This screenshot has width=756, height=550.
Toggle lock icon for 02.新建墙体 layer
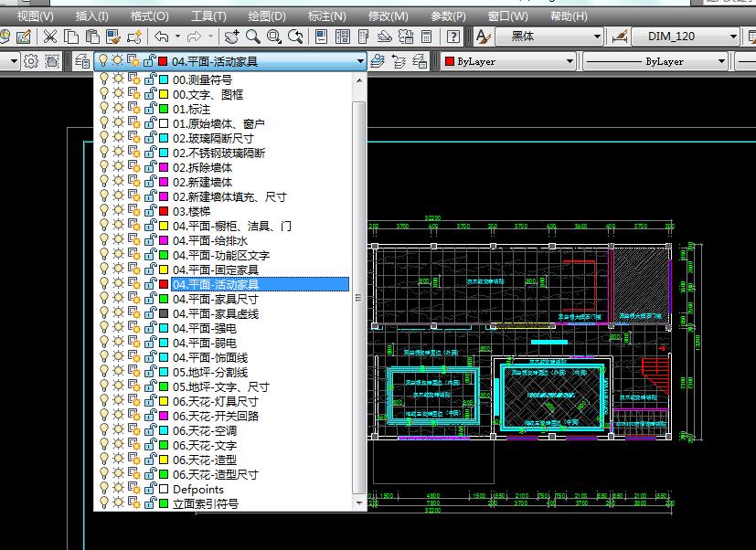click(149, 183)
